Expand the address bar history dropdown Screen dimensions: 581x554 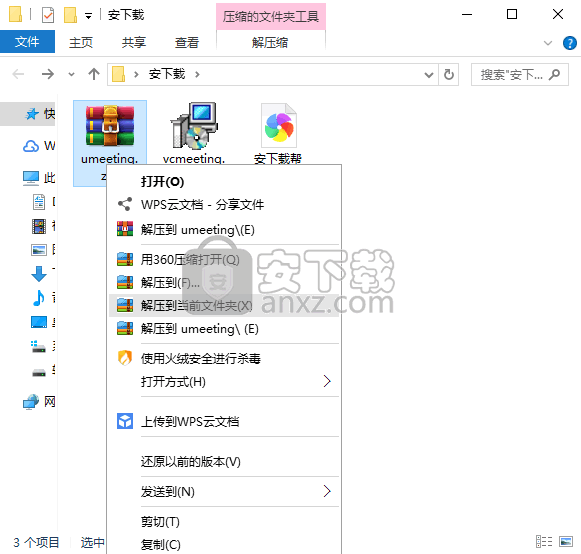[x=429, y=75]
